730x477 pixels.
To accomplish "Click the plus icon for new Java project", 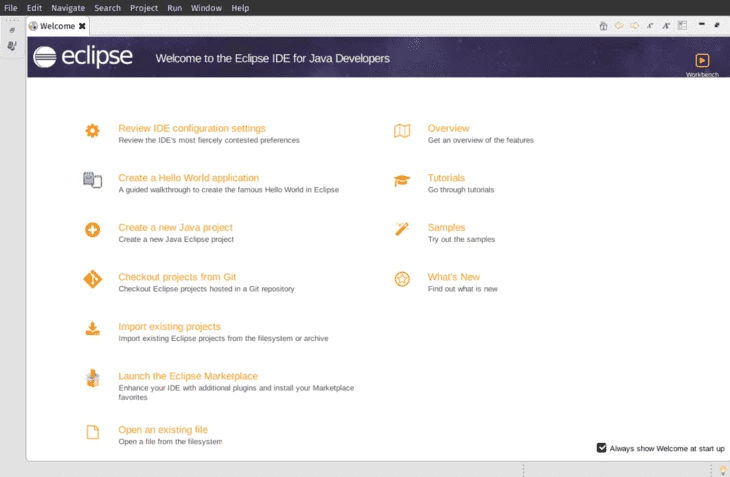I will [x=92, y=229].
